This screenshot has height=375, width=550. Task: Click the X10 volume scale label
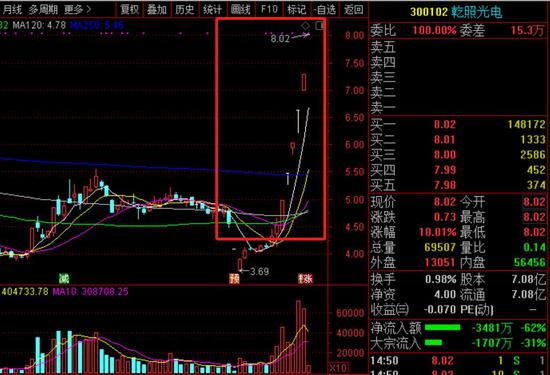[338, 368]
